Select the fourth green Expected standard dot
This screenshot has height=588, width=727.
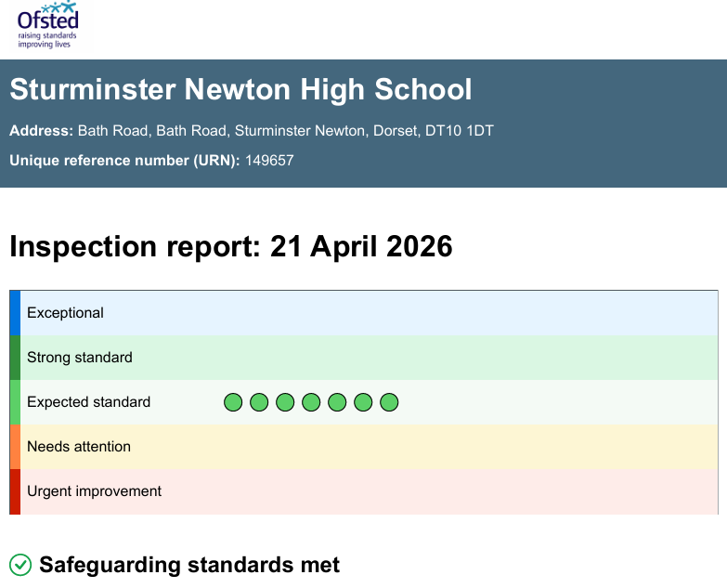311,402
